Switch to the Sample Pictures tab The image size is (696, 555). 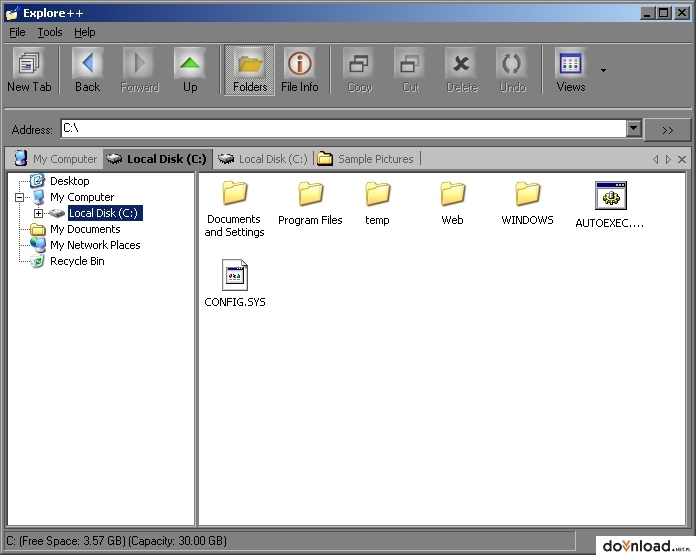366,159
